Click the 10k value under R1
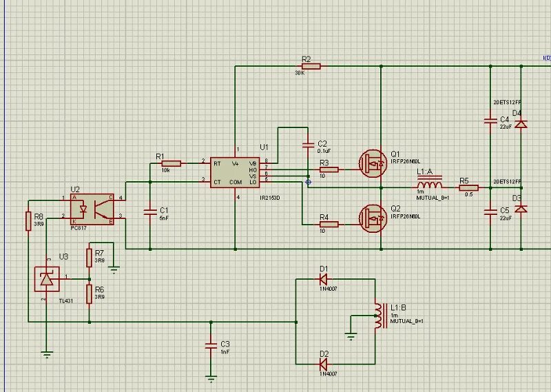This screenshot has width=551, height=392. [x=165, y=170]
